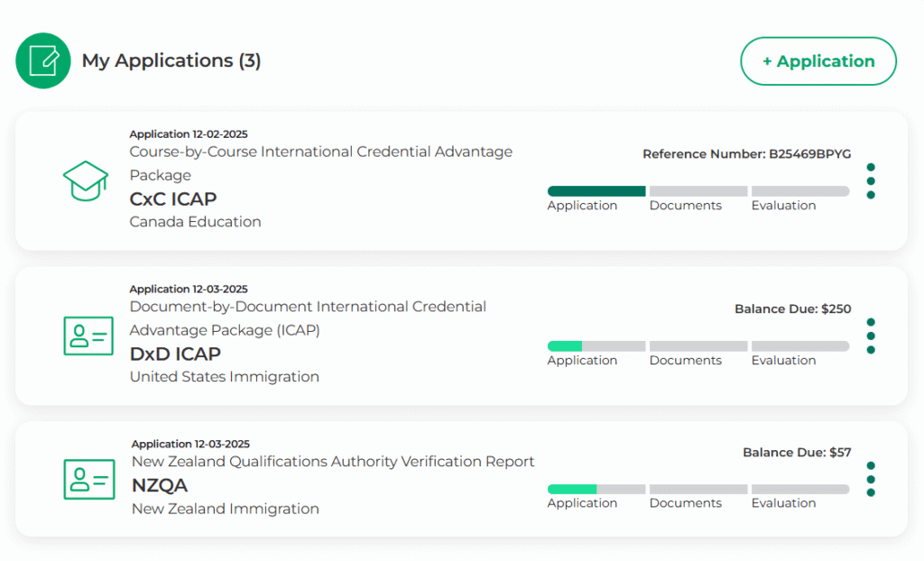Screen dimensions: 924x561
Task: Open the CxC ICAP application title
Action: coord(173,198)
